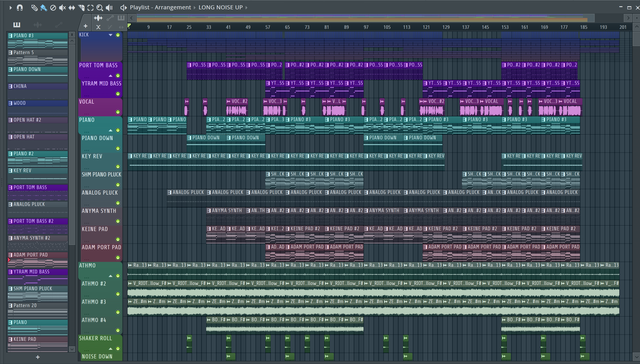640x364 pixels.
Task: Click the curve icon in clip focus box
Action: pos(110,27)
